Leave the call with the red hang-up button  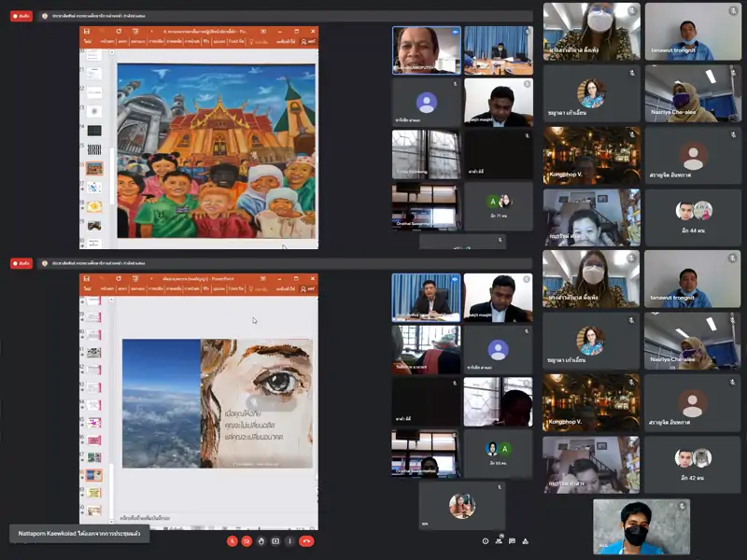(x=306, y=541)
